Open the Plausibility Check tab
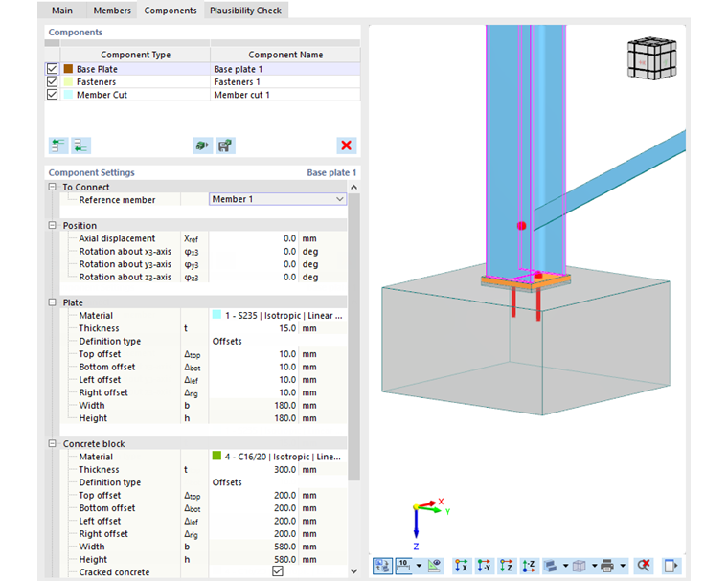The width and height of the screenshot is (728, 581). coord(245,11)
